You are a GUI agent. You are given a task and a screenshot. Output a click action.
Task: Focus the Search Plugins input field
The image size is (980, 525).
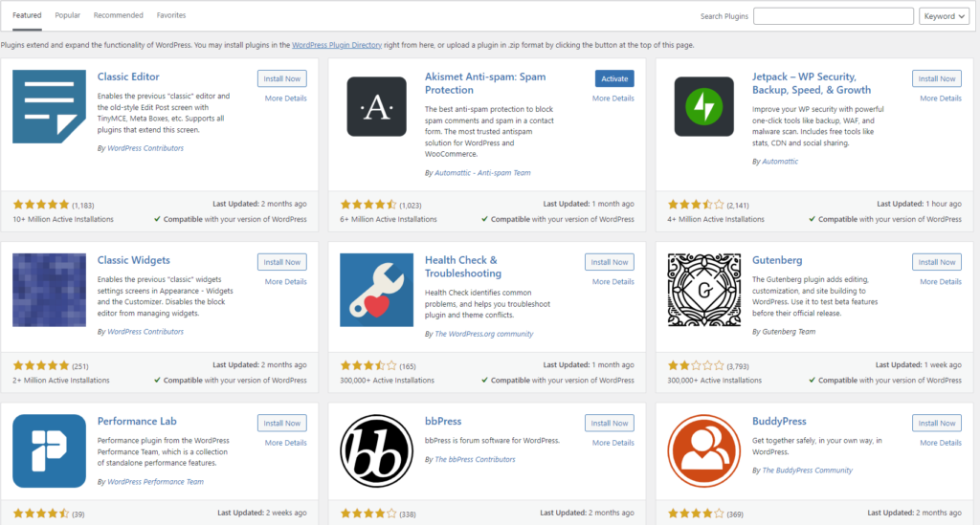pyautogui.click(x=834, y=16)
